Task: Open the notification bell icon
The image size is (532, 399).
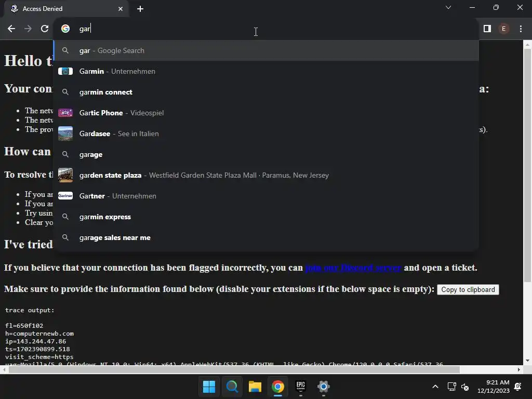Action: (518, 387)
